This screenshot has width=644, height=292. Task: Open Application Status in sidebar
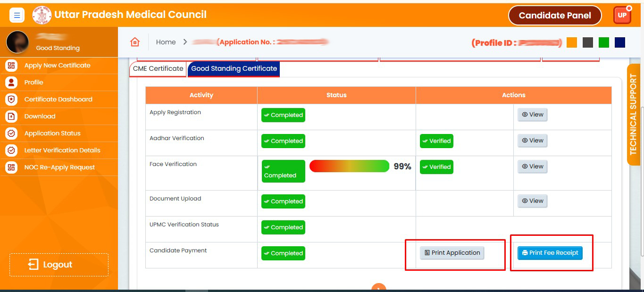pos(52,133)
